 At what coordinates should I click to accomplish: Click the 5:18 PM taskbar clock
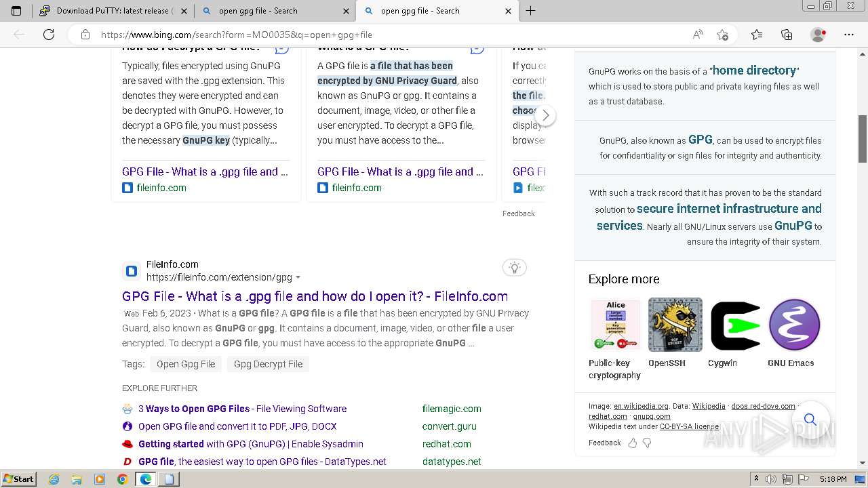point(833,479)
